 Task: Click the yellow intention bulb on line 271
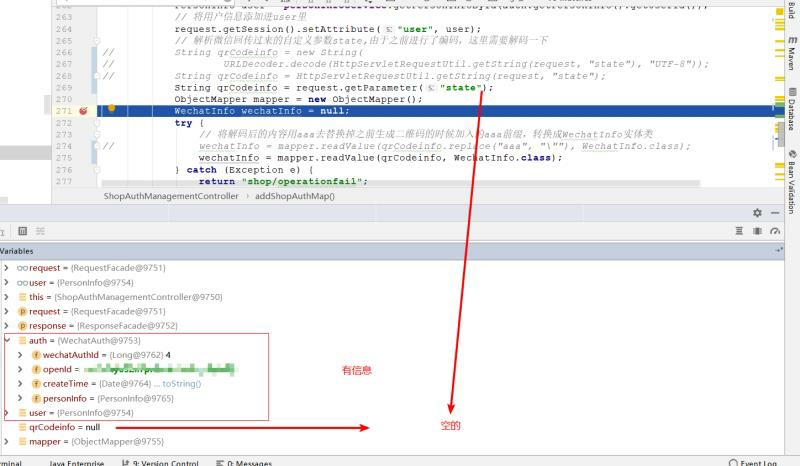(x=111, y=108)
